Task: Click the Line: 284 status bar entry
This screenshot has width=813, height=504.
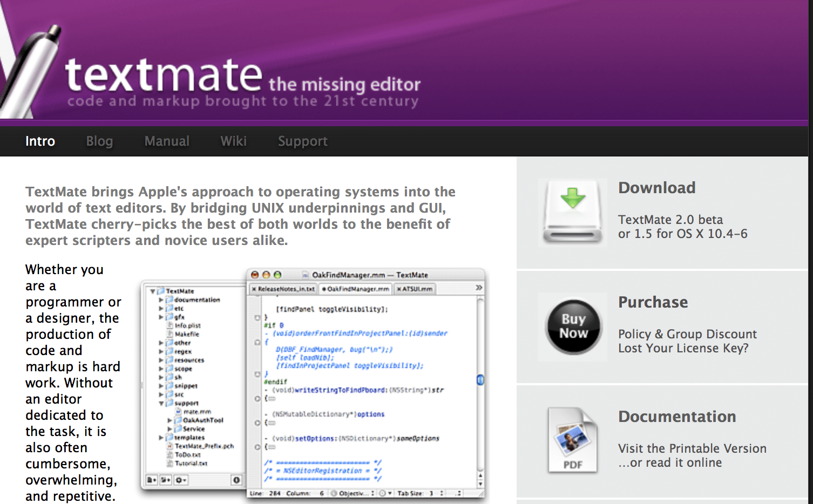Action: tap(265, 493)
